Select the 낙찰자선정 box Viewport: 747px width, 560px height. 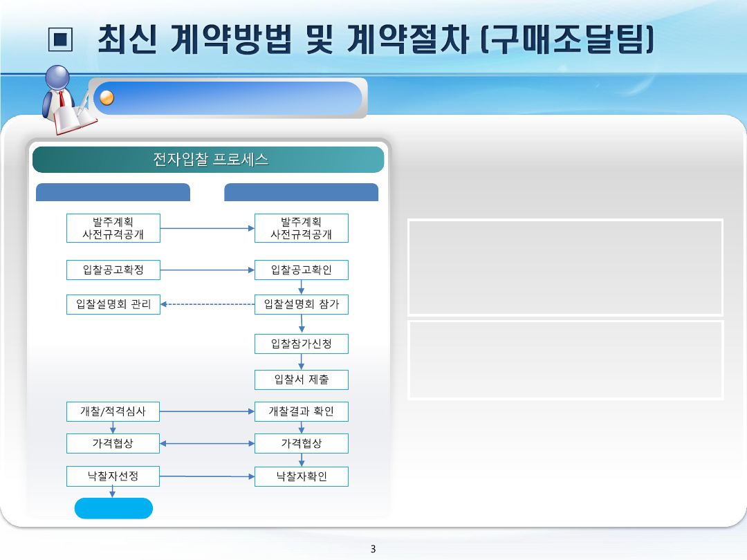pos(113,476)
